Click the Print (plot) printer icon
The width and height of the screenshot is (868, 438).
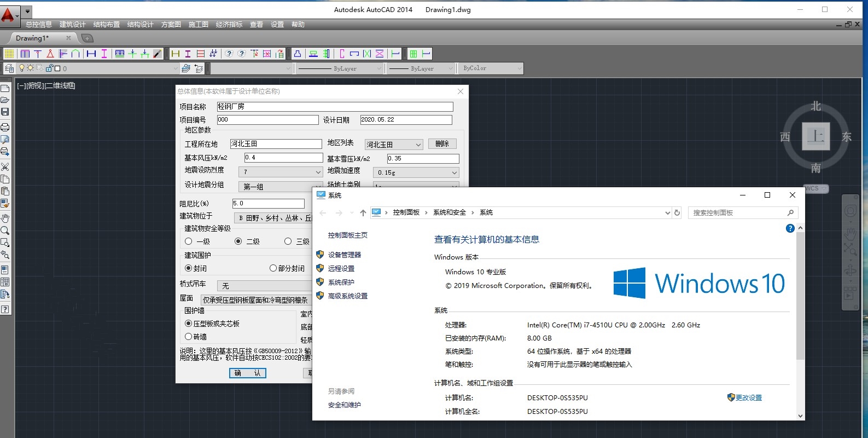pos(5,127)
